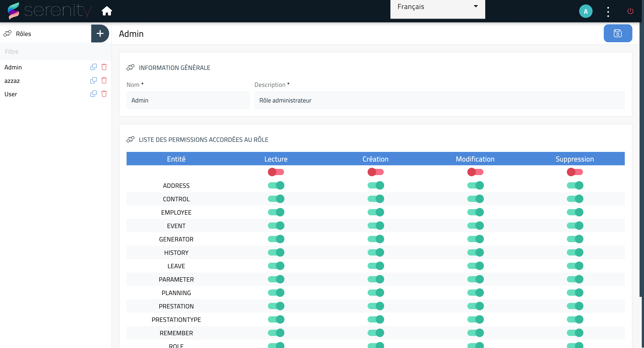644x348 pixels.
Task: Edit the Description field
Action: 439,100
